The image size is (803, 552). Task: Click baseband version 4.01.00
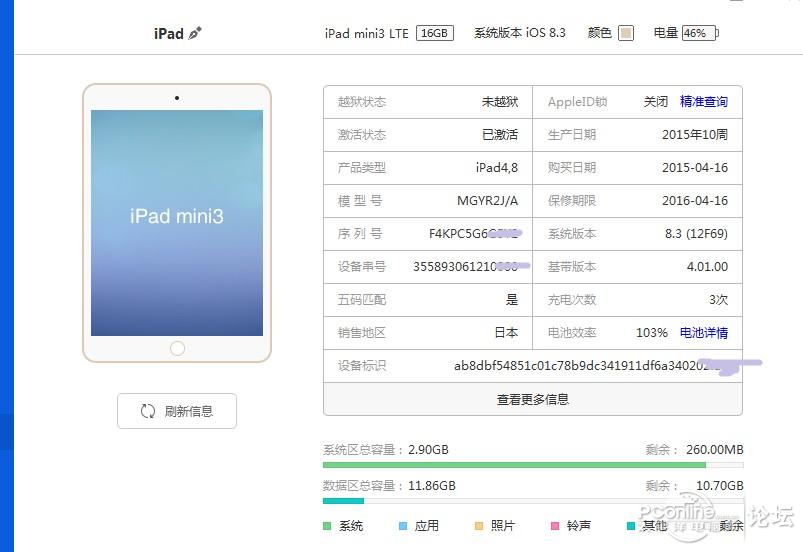tap(707, 267)
